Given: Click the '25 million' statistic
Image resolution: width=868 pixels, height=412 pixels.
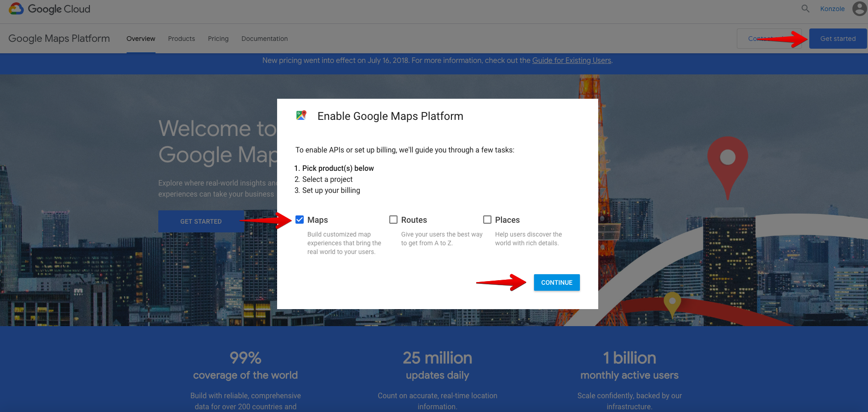Looking at the screenshot, I should [437, 358].
